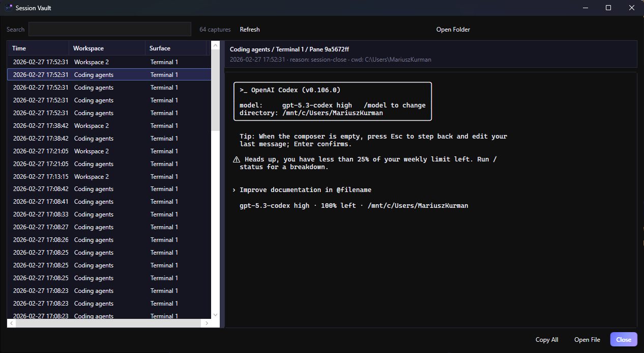Select the 17:38:42 Workspace 2 capture
Viewport: 644px width, 353px height.
109,126
